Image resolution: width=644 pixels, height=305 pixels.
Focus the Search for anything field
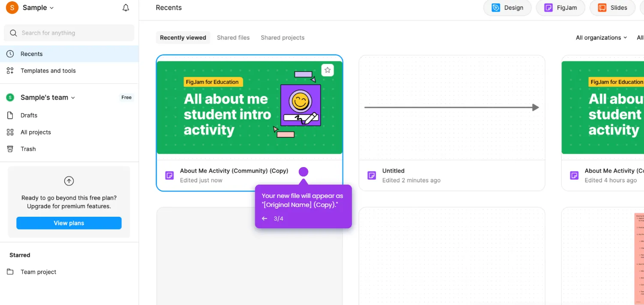(x=69, y=33)
